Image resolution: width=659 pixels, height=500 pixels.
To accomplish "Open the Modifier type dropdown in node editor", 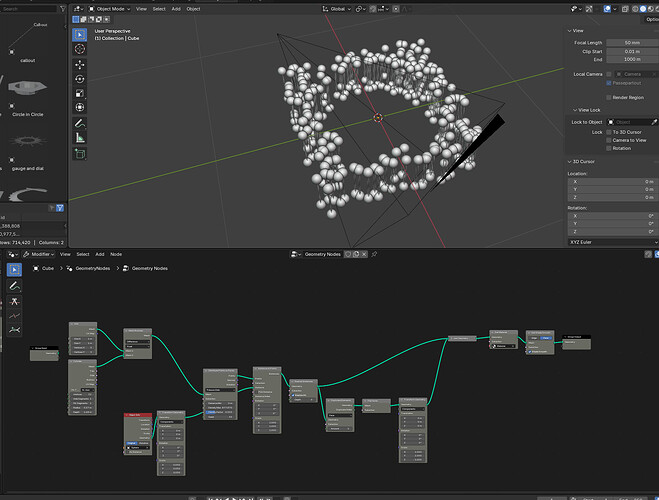I will (39, 254).
